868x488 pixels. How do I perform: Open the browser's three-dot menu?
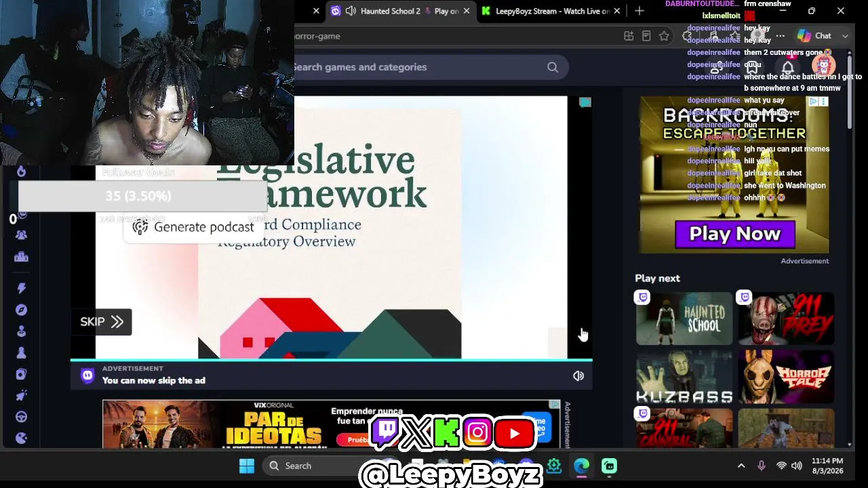[x=781, y=36]
